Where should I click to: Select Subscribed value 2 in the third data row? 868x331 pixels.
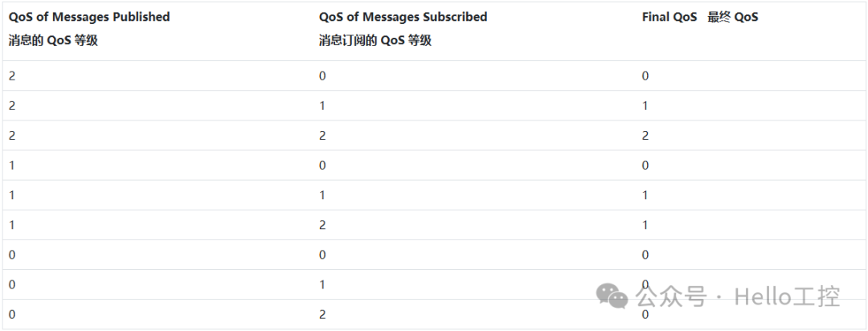pyautogui.click(x=322, y=135)
